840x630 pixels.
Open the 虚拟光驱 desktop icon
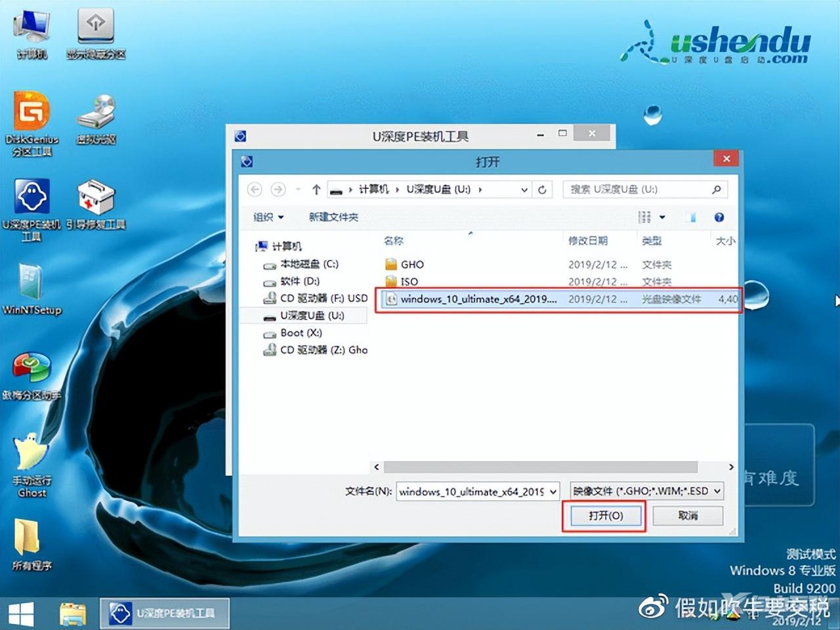coord(96,119)
